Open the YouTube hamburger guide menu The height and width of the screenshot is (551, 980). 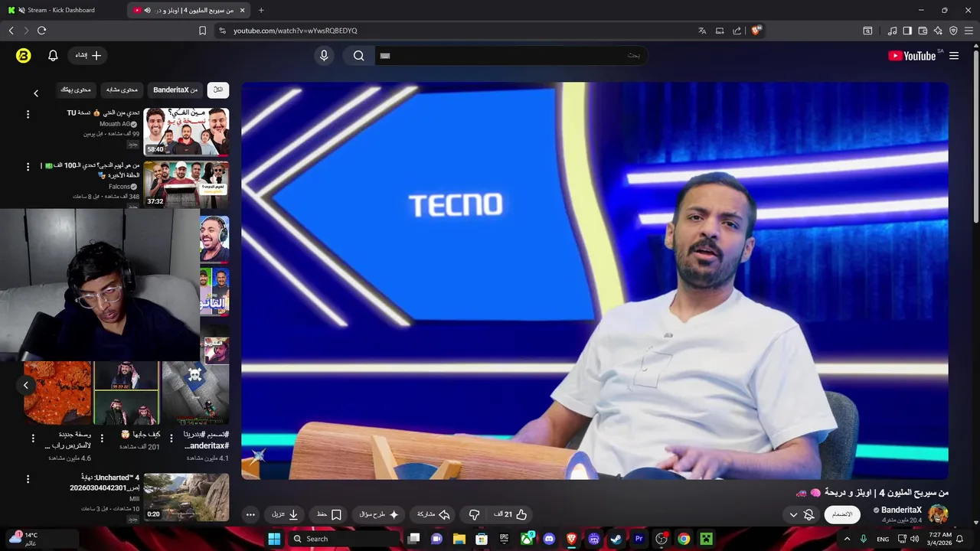954,55
